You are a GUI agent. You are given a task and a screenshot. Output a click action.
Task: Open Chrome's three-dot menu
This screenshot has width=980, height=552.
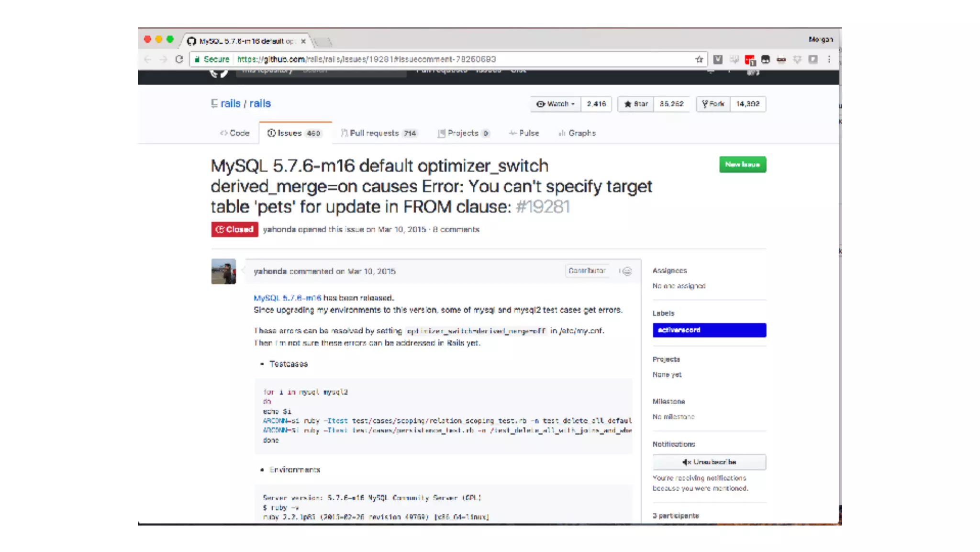(x=829, y=59)
